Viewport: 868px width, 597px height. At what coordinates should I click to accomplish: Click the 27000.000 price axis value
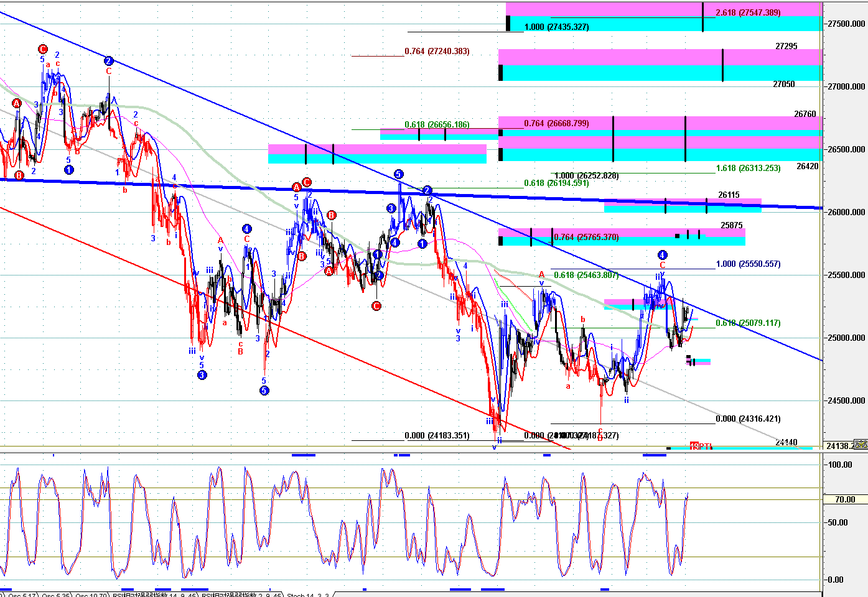pyautogui.click(x=846, y=86)
